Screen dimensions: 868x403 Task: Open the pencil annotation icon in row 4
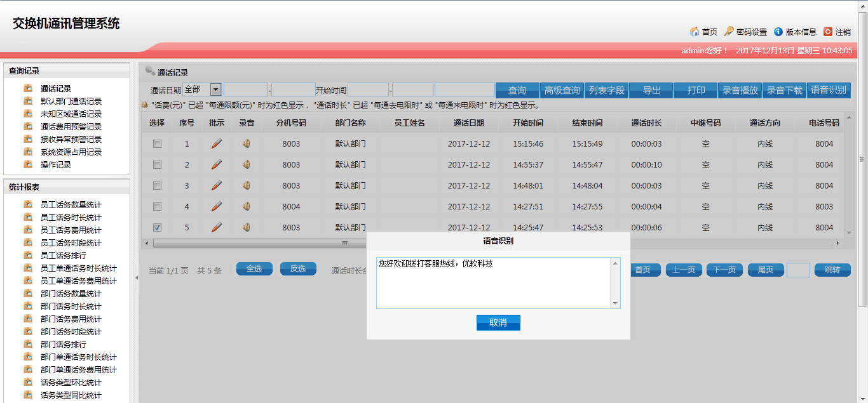[217, 206]
